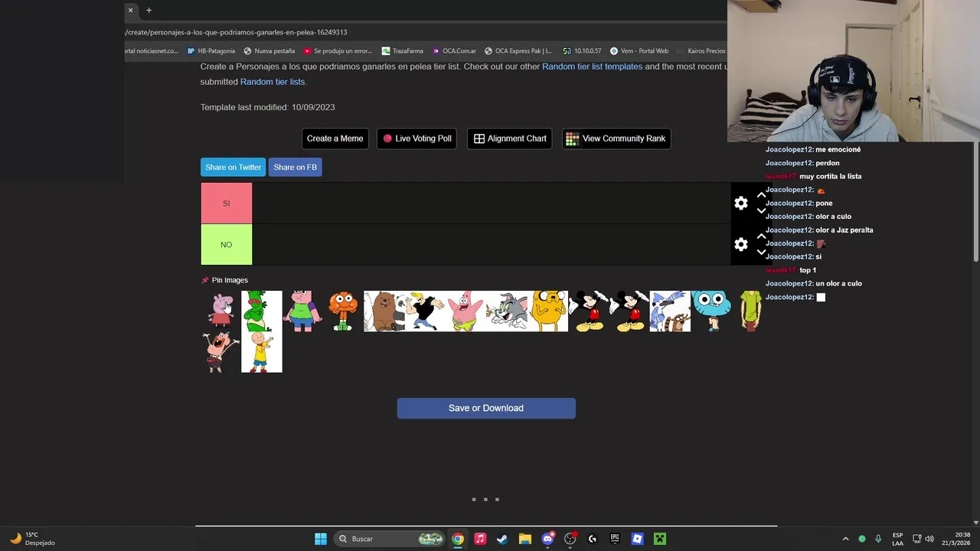
Task: Close the current browser tab
Action: point(130,10)
